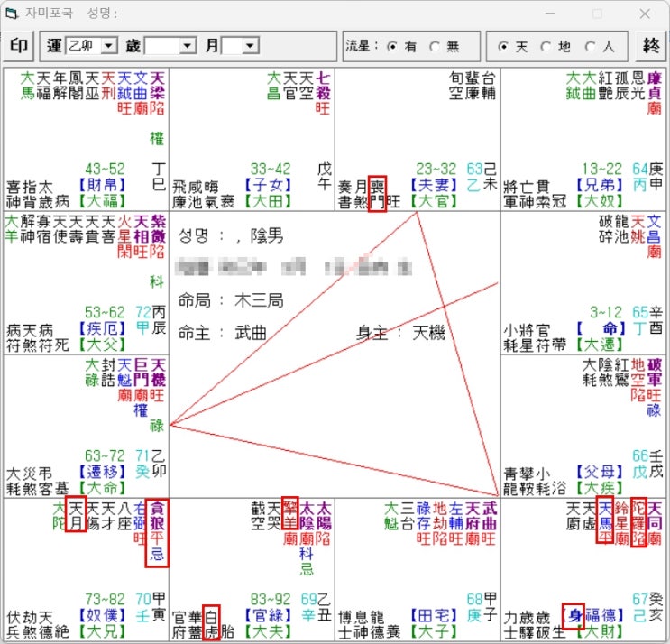670x644 pixels.
Task: Click the 七殺 star in 午 palace
Action: 323,86
